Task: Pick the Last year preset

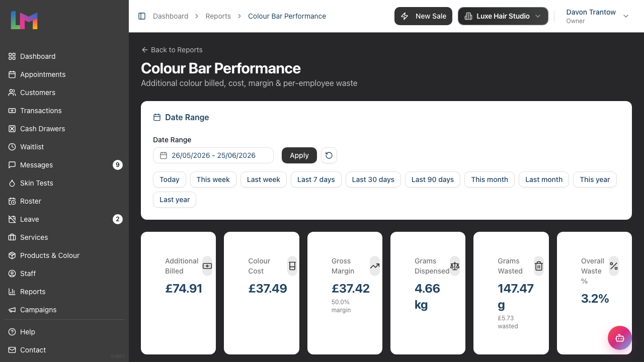Action: tap(175, 200)
